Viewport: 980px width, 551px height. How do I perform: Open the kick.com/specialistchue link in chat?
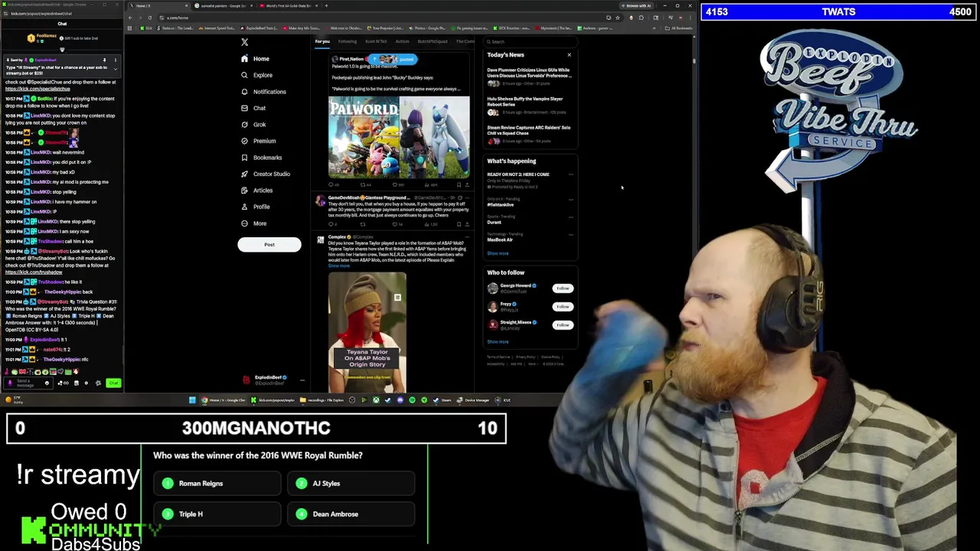coord(38,89)
